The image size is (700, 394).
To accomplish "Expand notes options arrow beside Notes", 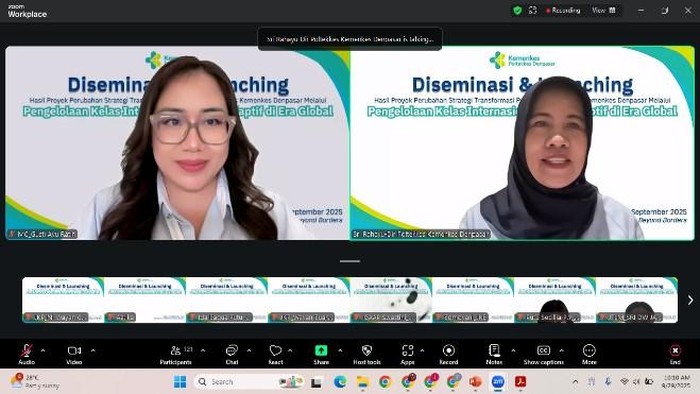I will (513, 351).
